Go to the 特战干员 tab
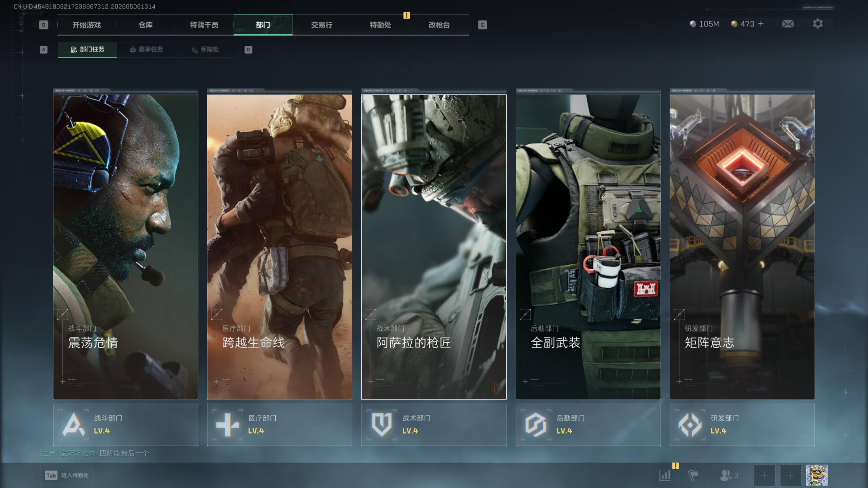Viewport: 868px width, 488px height. [x=204, y=25]
